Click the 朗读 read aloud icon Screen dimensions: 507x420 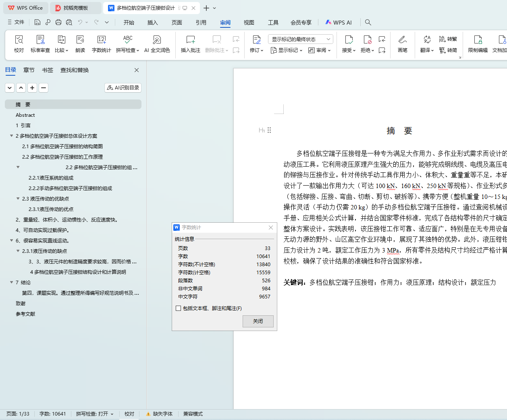[x=80, y=39]
